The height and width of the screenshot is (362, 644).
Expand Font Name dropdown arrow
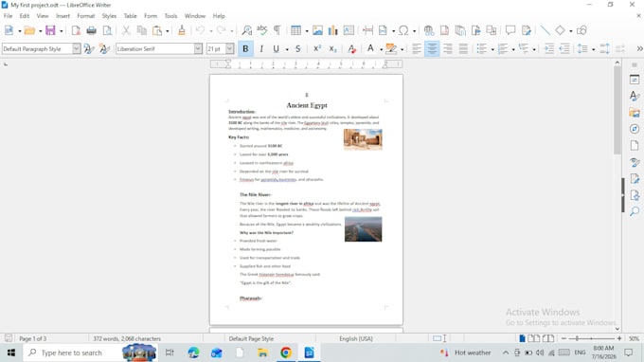coord(198,49)
